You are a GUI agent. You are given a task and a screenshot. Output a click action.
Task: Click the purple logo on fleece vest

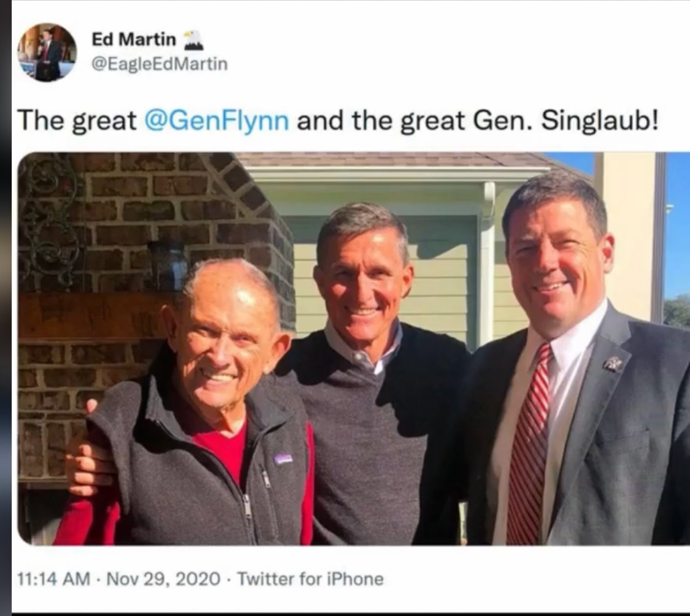pos(281,459)
